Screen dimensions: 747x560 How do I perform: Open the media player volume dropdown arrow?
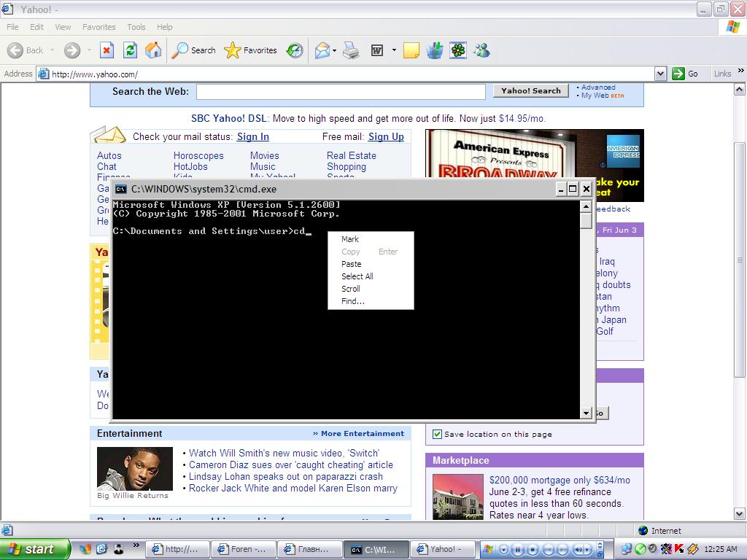[x=588, y=550]
